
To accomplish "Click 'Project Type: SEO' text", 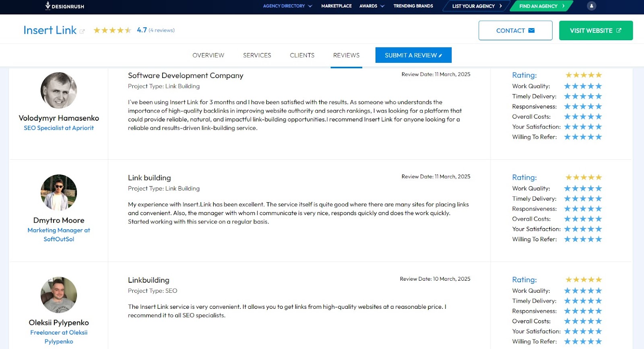I will [153, 291].
